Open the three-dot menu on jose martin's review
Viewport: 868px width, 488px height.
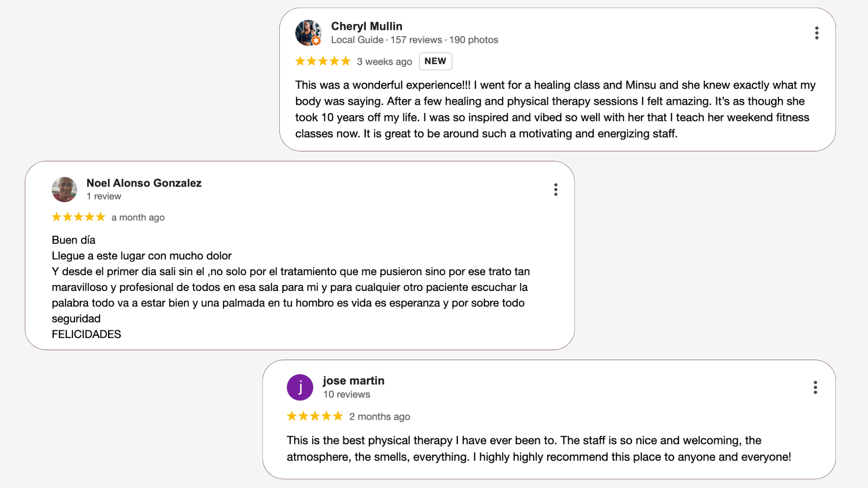(815, 387)
